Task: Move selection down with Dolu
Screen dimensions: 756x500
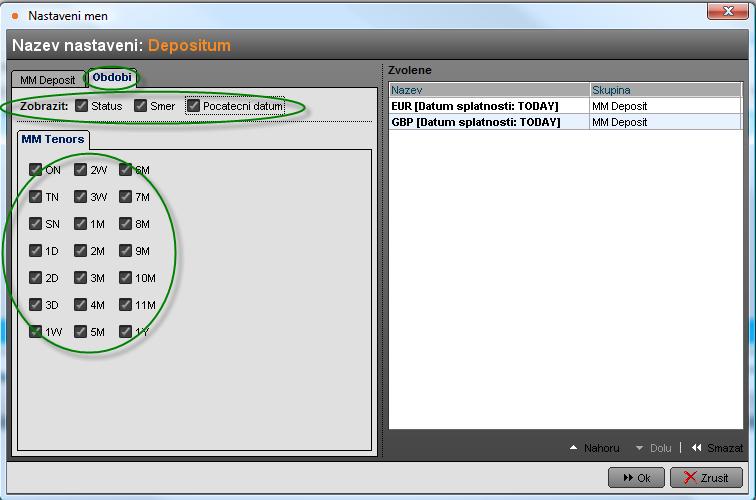Action: click(x=653, y=448)
